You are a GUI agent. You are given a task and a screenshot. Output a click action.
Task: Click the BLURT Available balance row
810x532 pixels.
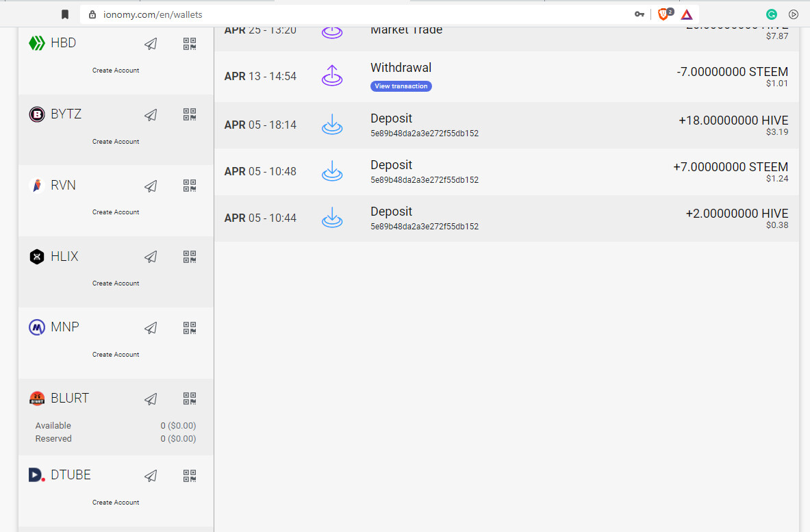coord(116,426)
